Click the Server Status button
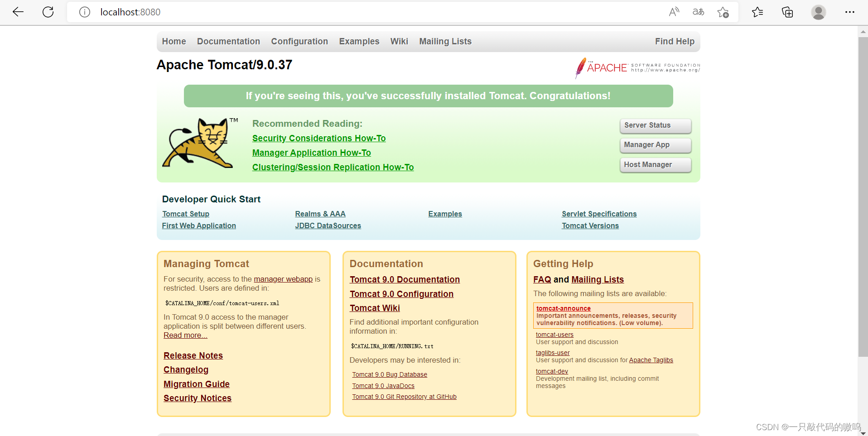 pyautogui.click(x=656, y=125)
